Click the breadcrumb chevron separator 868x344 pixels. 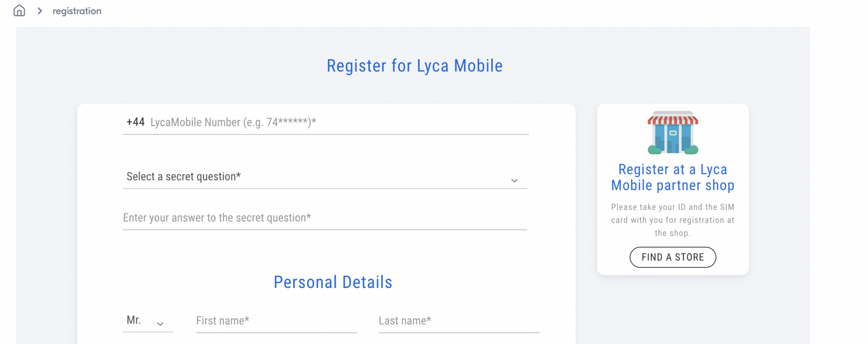pyautogui.click(x=39, y=11)
